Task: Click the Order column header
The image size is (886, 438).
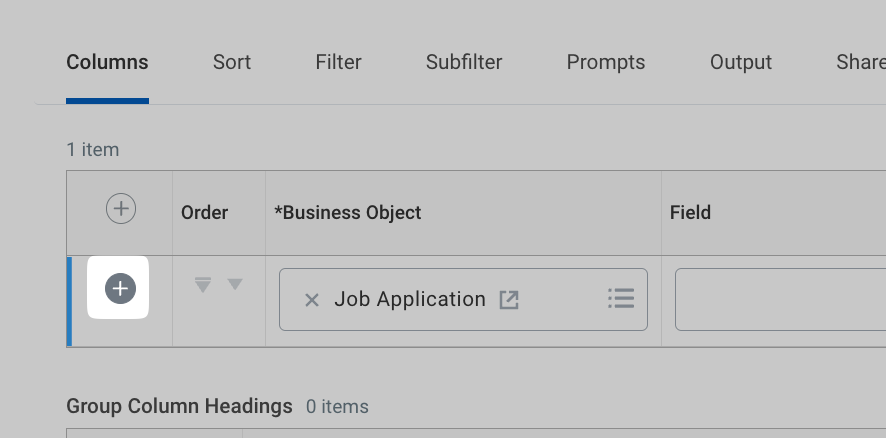Action: (x=205, y=212)
